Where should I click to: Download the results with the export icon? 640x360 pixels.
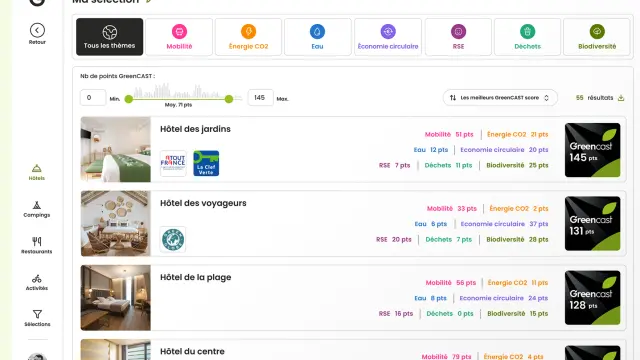tap(621, 98)
